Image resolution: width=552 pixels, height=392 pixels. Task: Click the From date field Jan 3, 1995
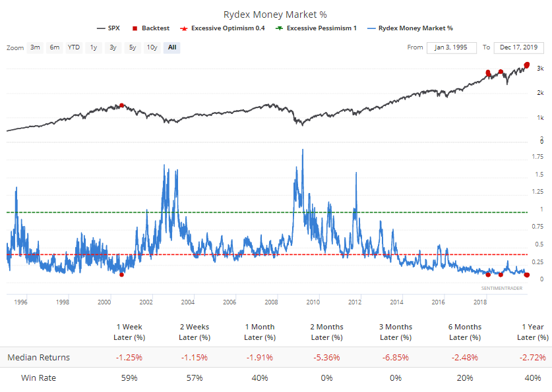click(451, 47)
